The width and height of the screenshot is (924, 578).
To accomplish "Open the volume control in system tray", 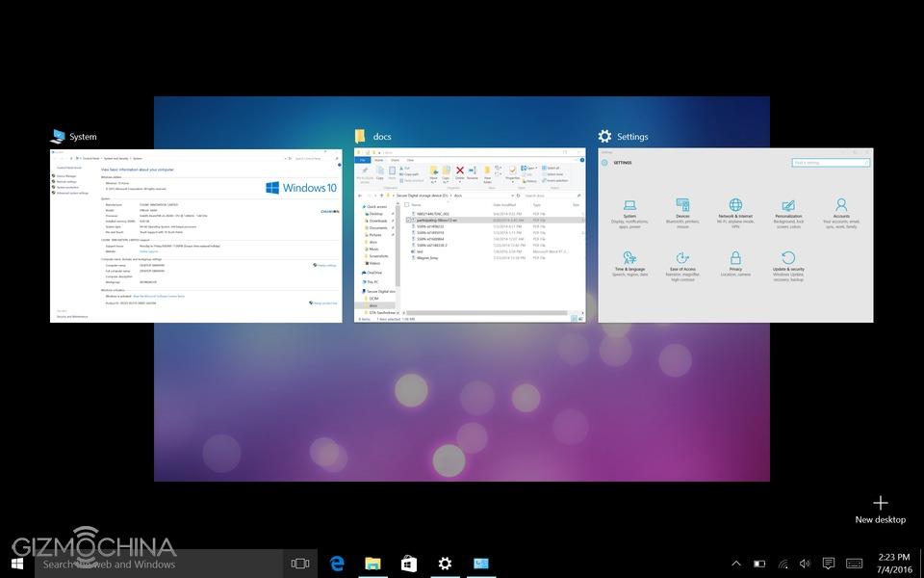I will tap(805, 563).
